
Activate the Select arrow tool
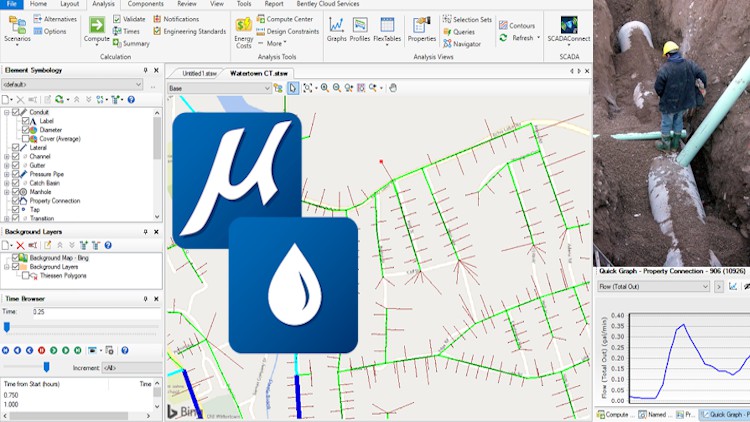292,88
